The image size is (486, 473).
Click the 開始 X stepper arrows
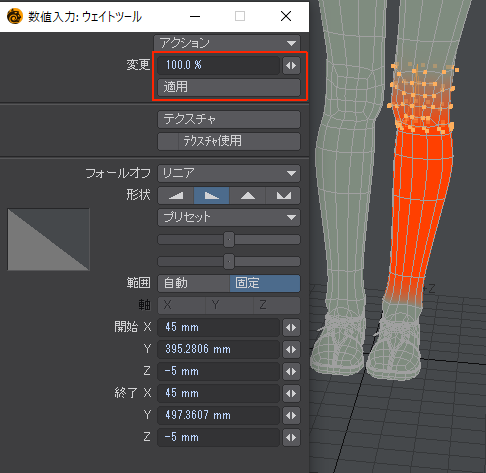pos(291,328)
